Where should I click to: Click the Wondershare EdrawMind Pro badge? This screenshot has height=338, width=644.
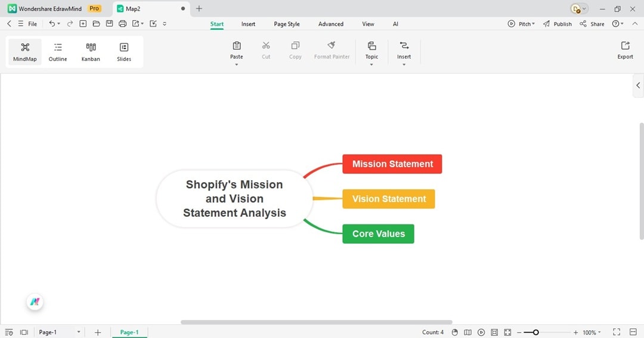coord(94,8)
